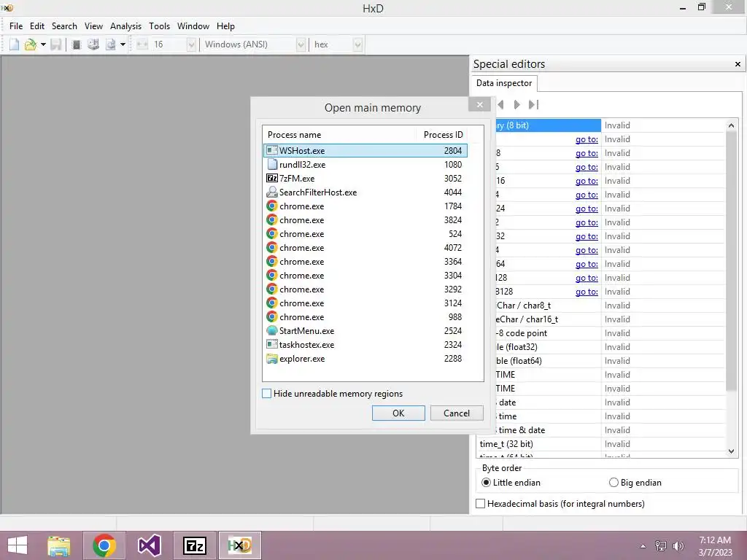Click the Data inspector scrollbar up arrow
The height and width of the screenshot is (560, 747).
coord(731,125)
